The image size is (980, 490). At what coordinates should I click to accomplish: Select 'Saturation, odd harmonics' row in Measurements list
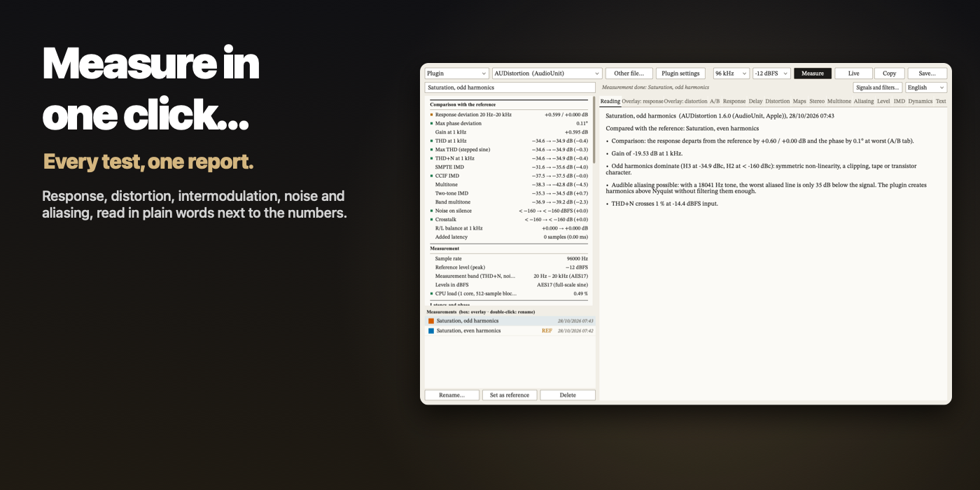pyautogui.click(x=510, y=321)
